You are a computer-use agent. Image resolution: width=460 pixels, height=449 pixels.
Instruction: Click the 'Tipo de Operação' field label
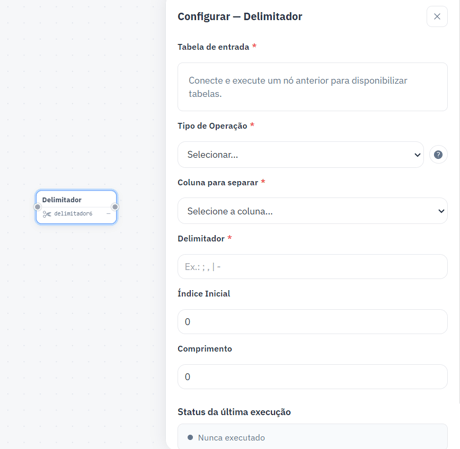coord(212,126)
